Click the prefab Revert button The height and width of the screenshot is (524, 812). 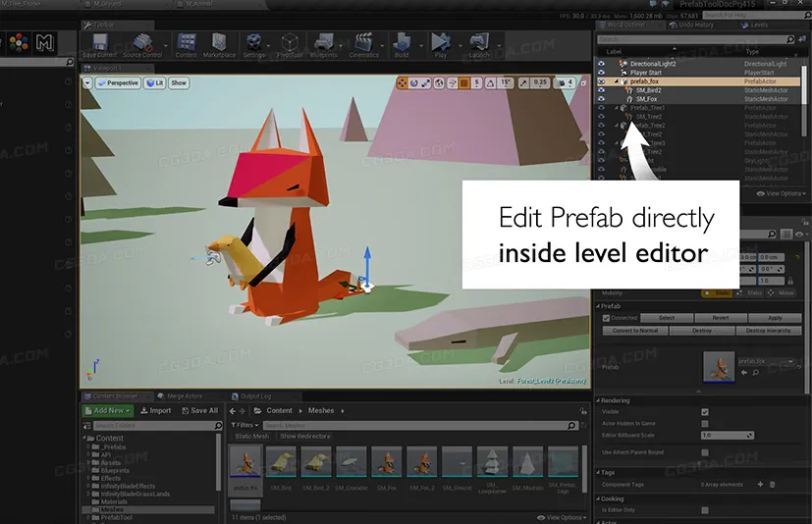[721, 318]
